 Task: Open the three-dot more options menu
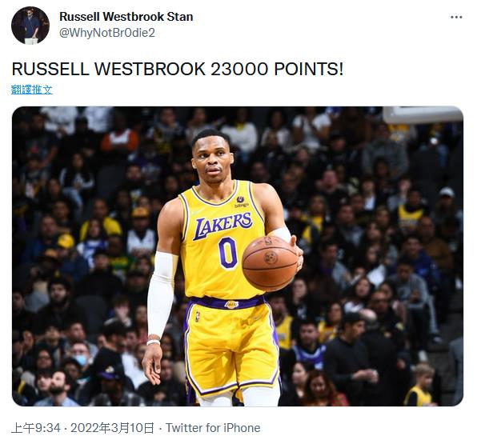click(x=456, y=18)
